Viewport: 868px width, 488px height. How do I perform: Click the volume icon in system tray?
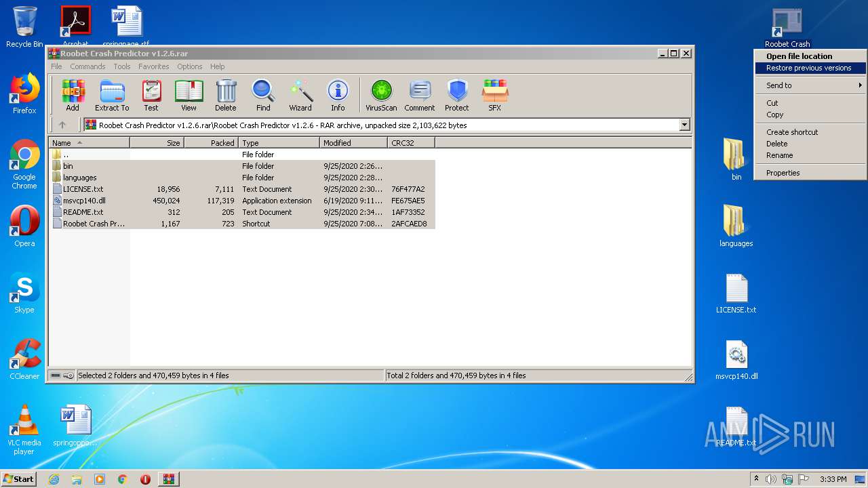pyautogui.click(x=770, y=479)
